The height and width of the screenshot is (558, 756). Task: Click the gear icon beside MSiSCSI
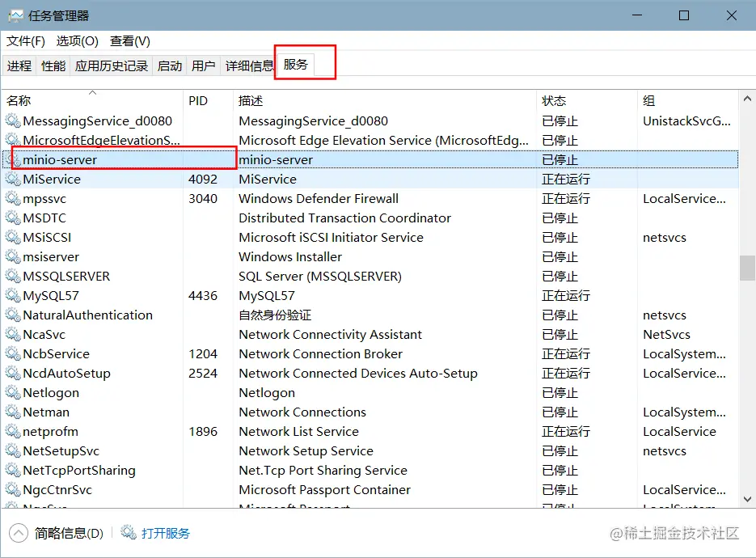[13, 237]
